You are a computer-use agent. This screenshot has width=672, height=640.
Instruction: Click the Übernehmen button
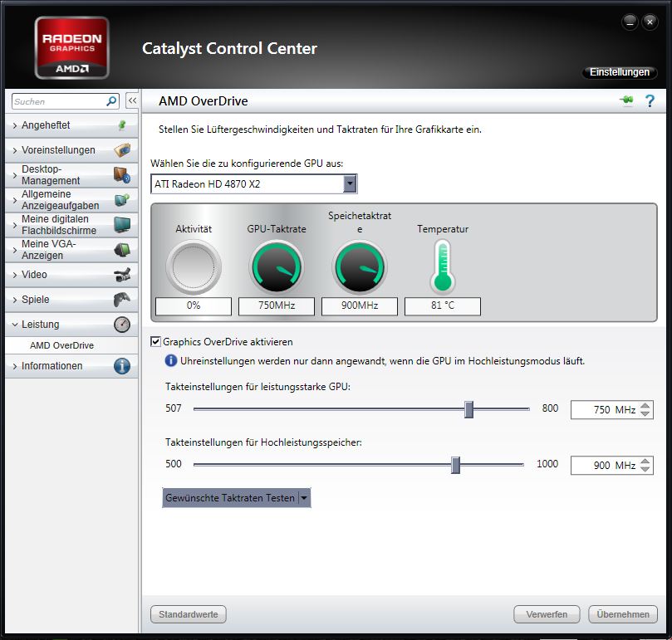623,614
